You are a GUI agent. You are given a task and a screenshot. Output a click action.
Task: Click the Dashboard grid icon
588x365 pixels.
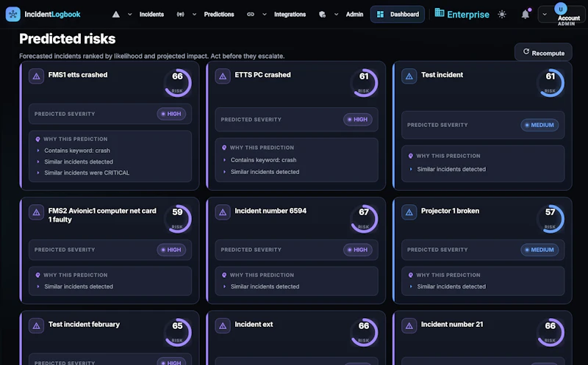click(x=380, y=14)
